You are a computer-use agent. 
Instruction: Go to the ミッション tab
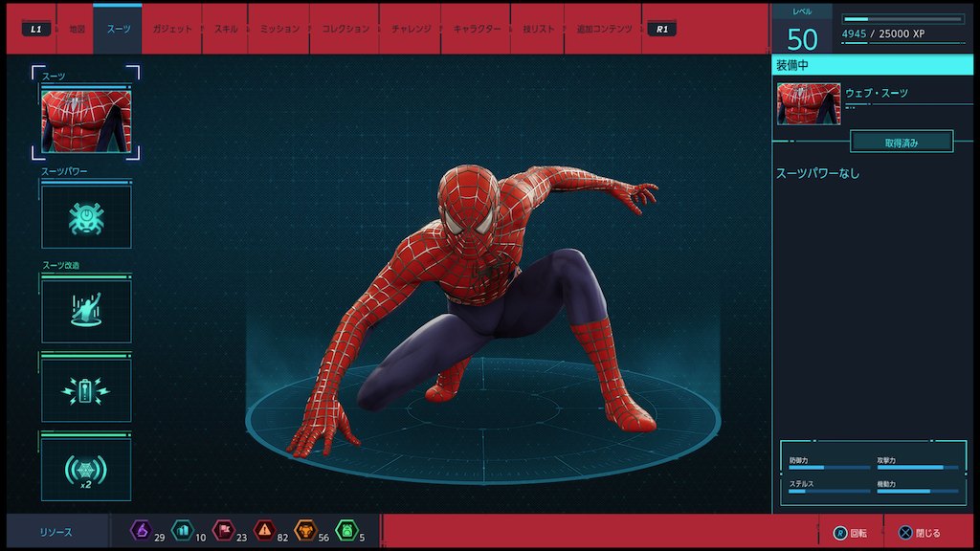pyautogui.click(x=279, y=29)
